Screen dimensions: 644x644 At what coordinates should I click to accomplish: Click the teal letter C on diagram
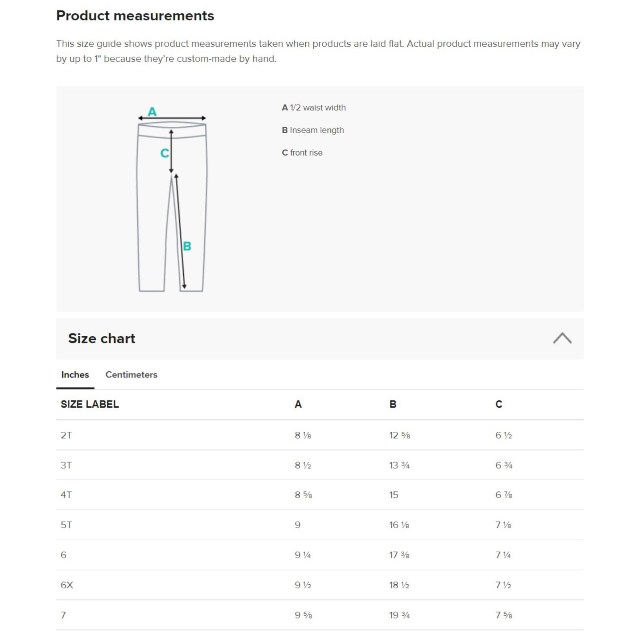[x=165, y=153]
